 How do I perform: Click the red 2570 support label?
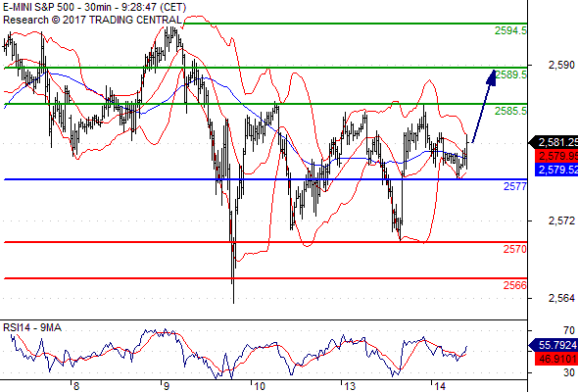point(515,249)
